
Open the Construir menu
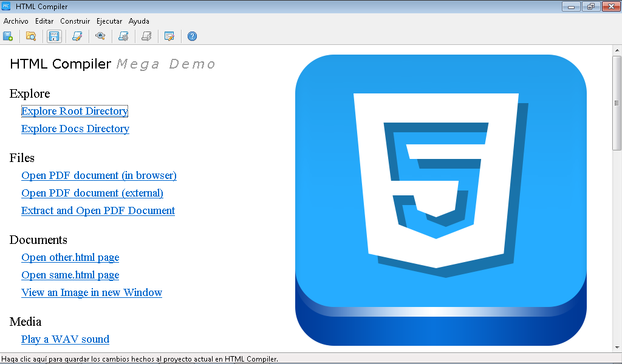(x=75, y=21)
